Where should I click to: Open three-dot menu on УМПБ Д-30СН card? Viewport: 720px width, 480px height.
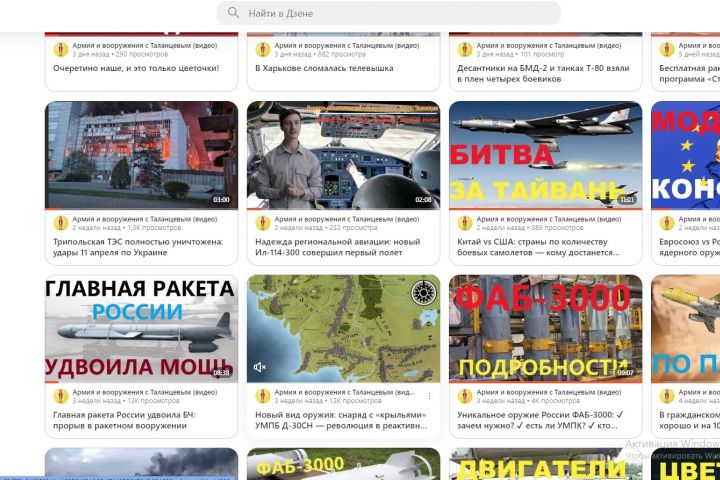429,396
